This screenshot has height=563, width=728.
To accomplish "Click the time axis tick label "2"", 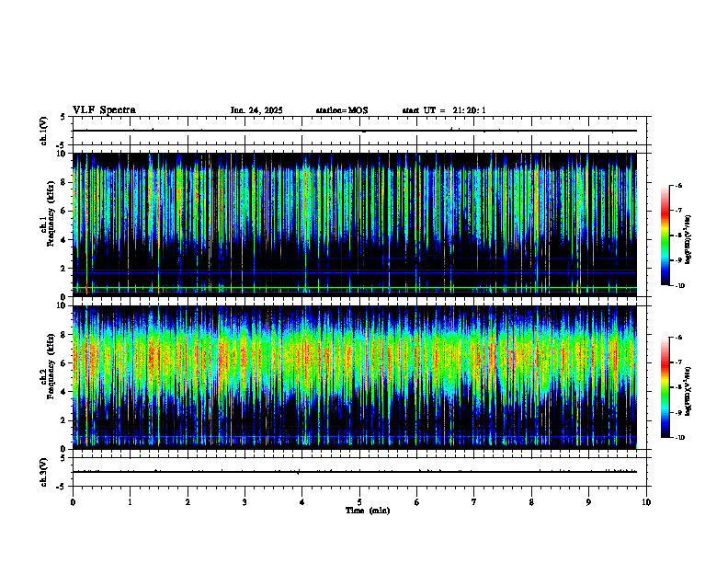I will 188,502.
